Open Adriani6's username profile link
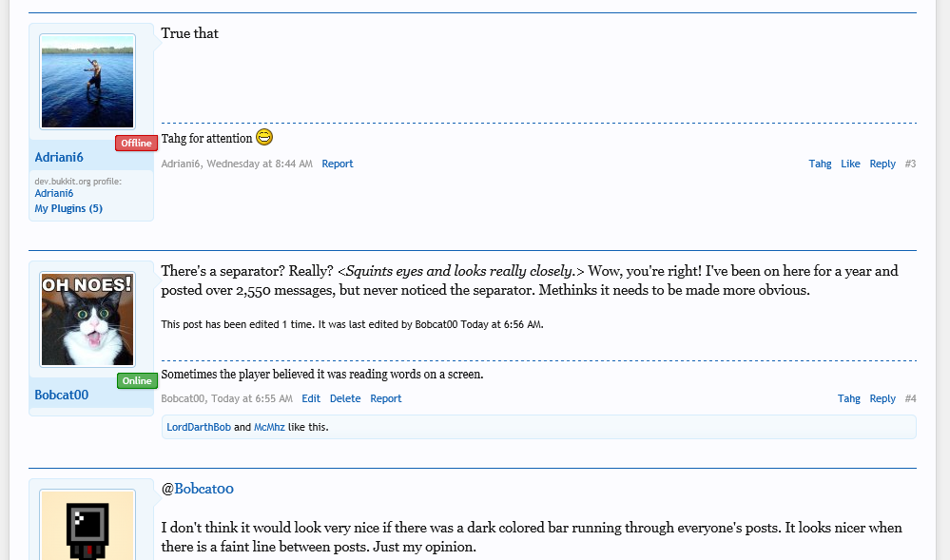Screen dimensions: 950x560 (59, 157)
